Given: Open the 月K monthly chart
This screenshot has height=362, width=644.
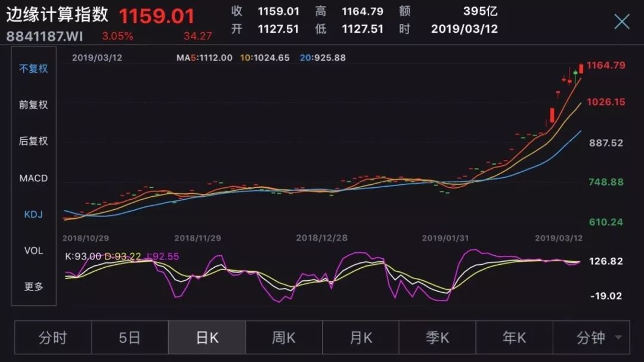Looking at the screenshot, I should pyautogui.click(x=360, y=337).
